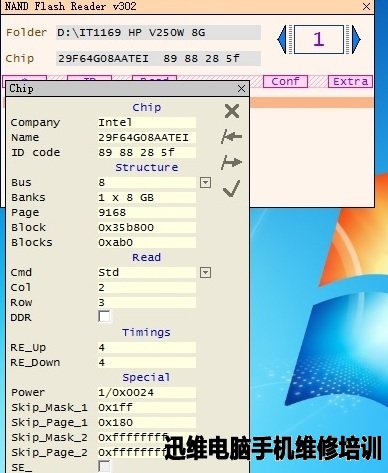This screenshot has height=473, width=388.
Task: Click the Chip field in main window
Action: (158, 58)
